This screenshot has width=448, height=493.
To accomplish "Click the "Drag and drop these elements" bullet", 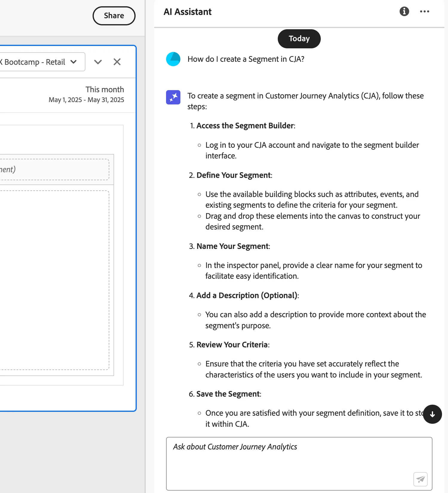I will [313, 221].
